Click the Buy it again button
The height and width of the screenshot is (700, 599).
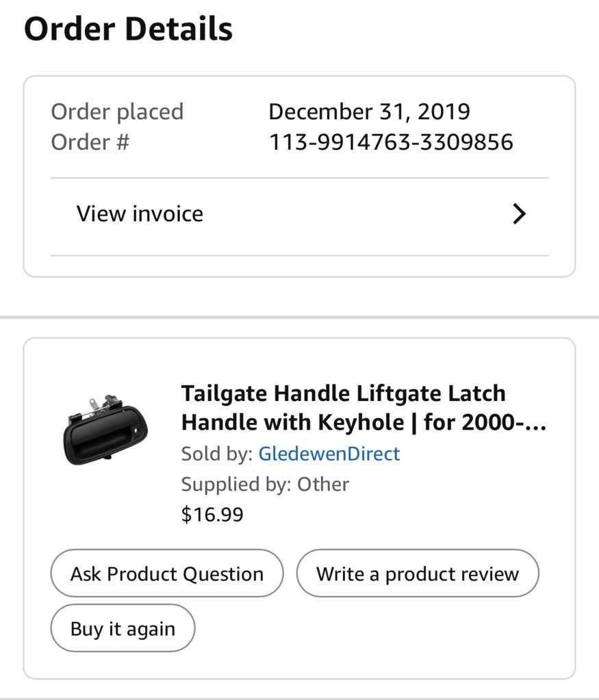[x=123, y=628]
